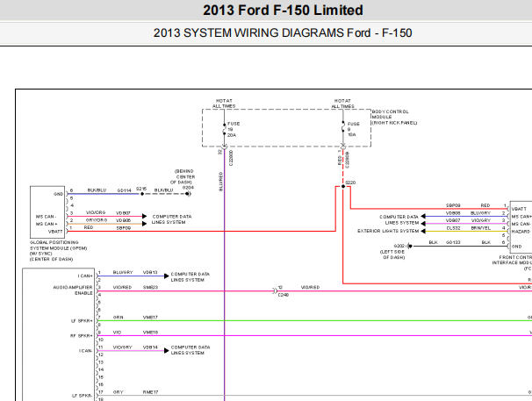Click the 'S215' splice label
532x401 pixels.
click(x=141, y=189)
